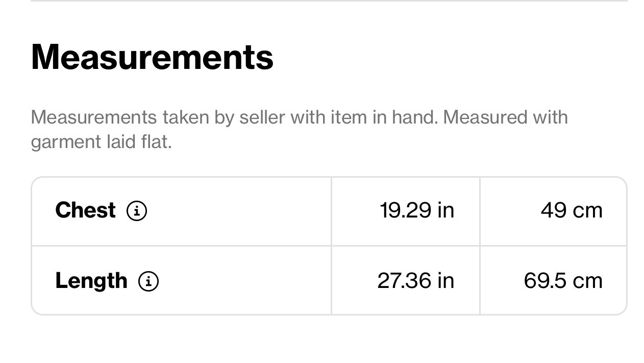
Task: Click the 'Measured with' words in description
Action: [505, 117]
